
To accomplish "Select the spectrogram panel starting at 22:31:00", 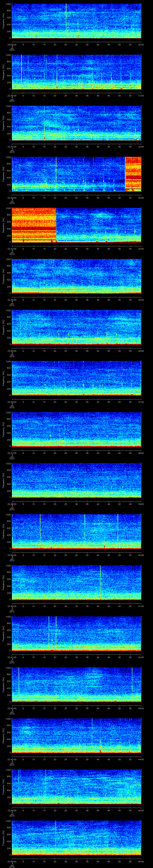I will (x=77, y=123).
